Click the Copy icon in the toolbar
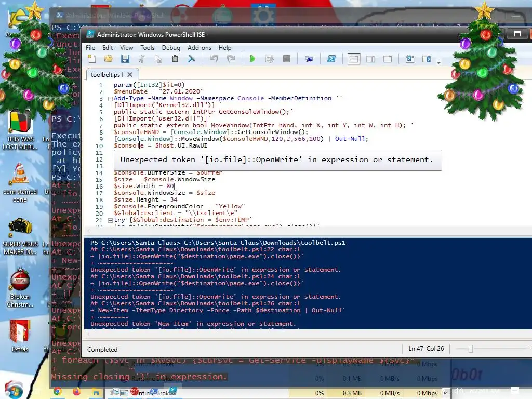Screen dimensions: 532x399 [158, 59]
